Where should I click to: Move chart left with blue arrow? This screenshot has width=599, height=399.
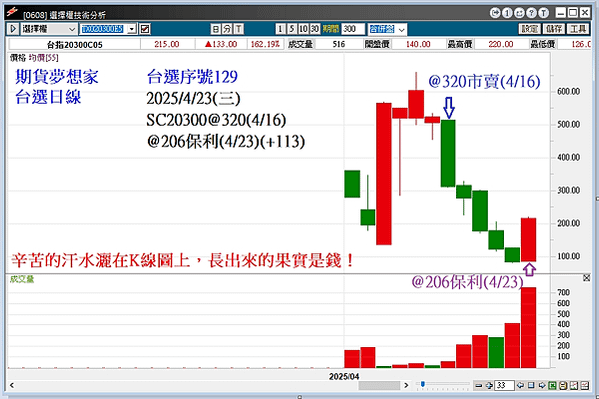coord(520,385)
